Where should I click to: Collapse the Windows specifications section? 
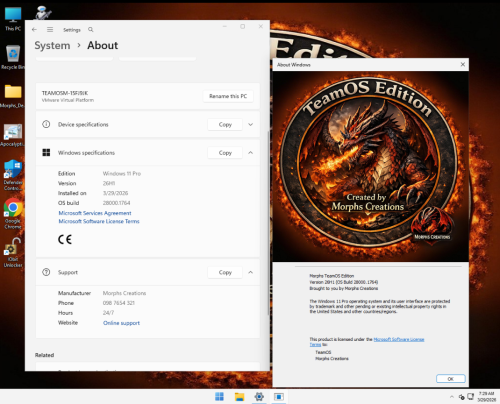pyautogui.click(x=250, y=153)
